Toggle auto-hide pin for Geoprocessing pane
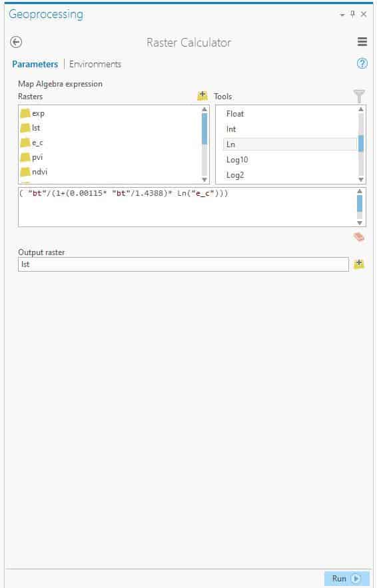377x588 pixels. pyautogui.click(x=352, y=14)
